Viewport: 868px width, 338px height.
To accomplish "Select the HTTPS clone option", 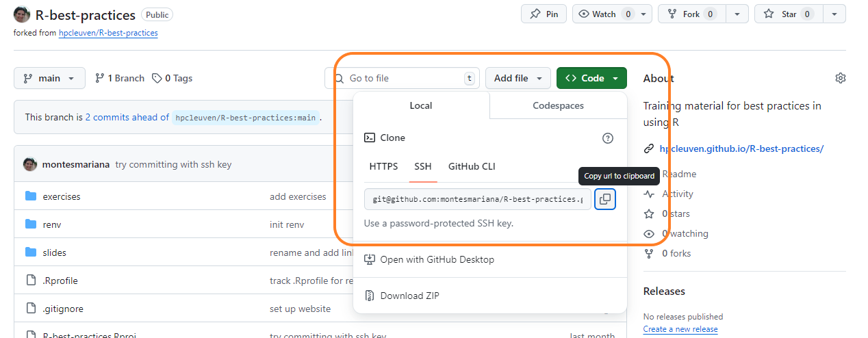I will 383,166.
